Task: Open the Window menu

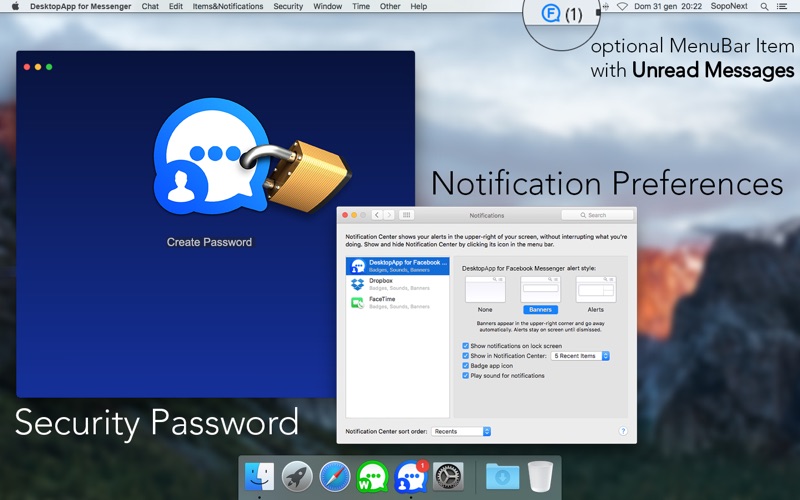Action: click(328, 7)
